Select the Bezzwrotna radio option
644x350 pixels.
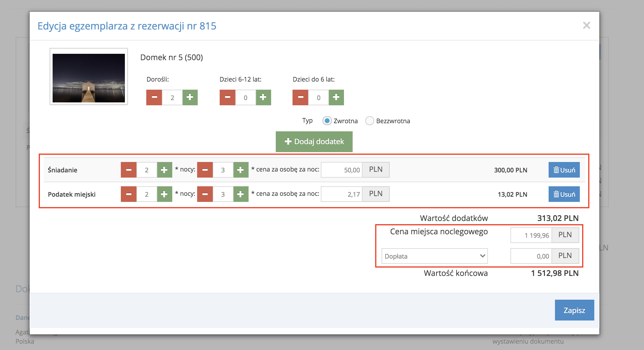coord(370,121)
